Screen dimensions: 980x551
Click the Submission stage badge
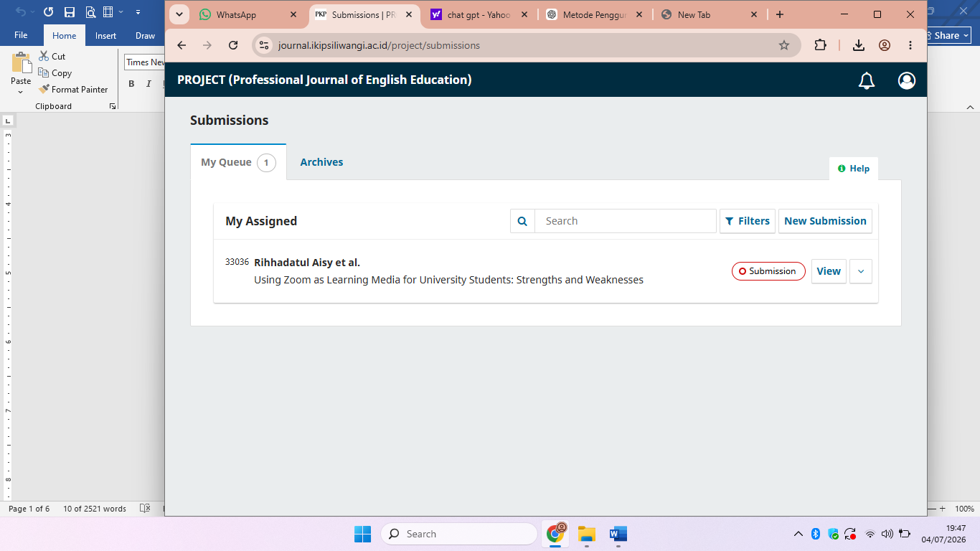[x=768, y=271]
